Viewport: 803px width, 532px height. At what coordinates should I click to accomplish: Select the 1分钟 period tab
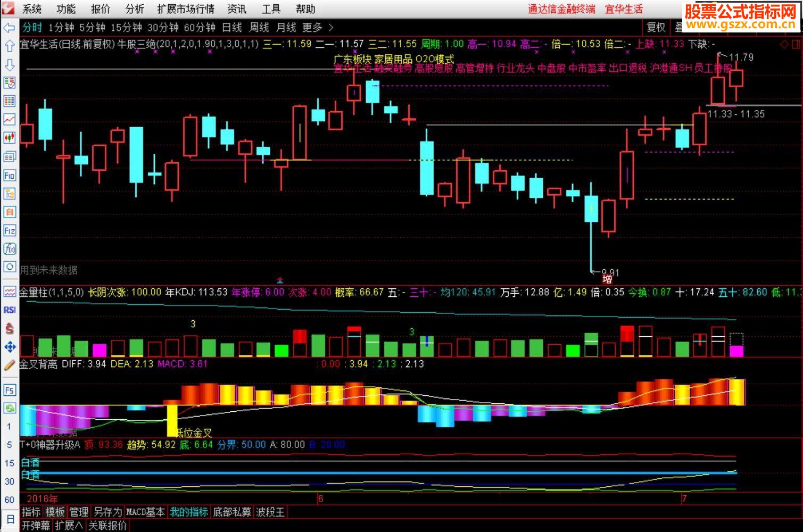pos(61,28)
